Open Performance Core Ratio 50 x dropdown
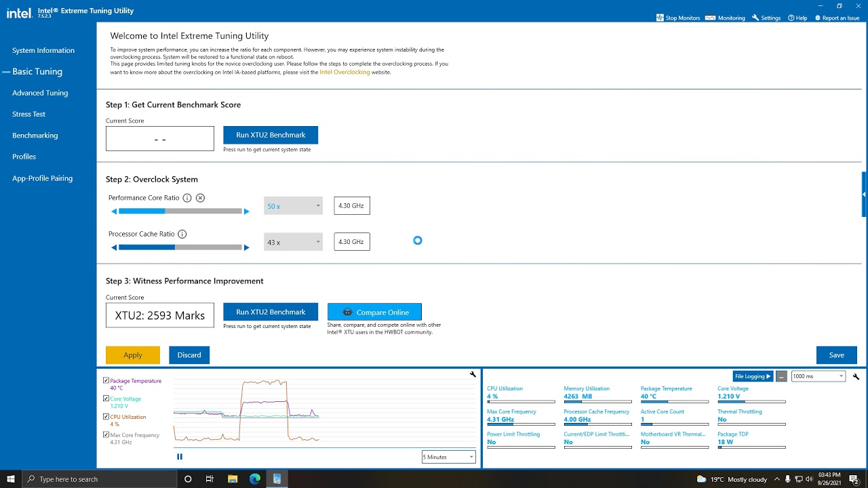Image resolution: width=868 pixels, height=488 pixels. point(293,206)
